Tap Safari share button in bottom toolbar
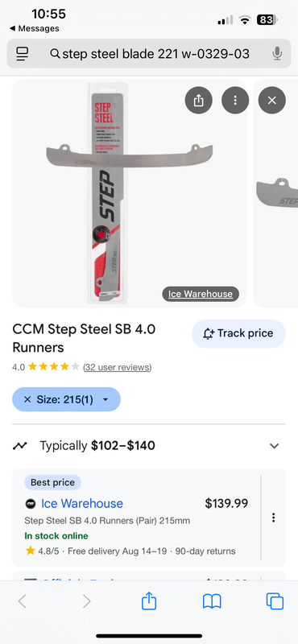 click(149, 601)
